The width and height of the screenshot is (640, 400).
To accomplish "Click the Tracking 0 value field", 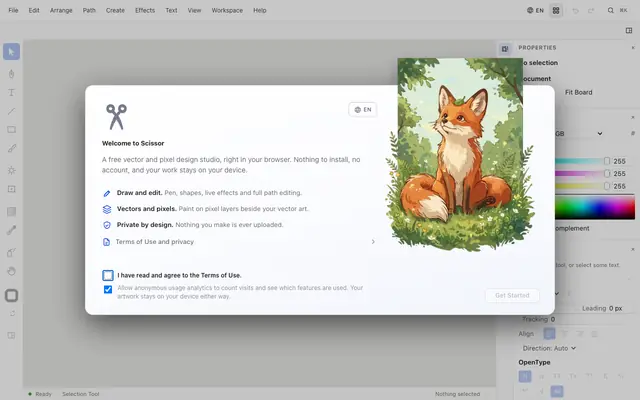I will [553, 319].
